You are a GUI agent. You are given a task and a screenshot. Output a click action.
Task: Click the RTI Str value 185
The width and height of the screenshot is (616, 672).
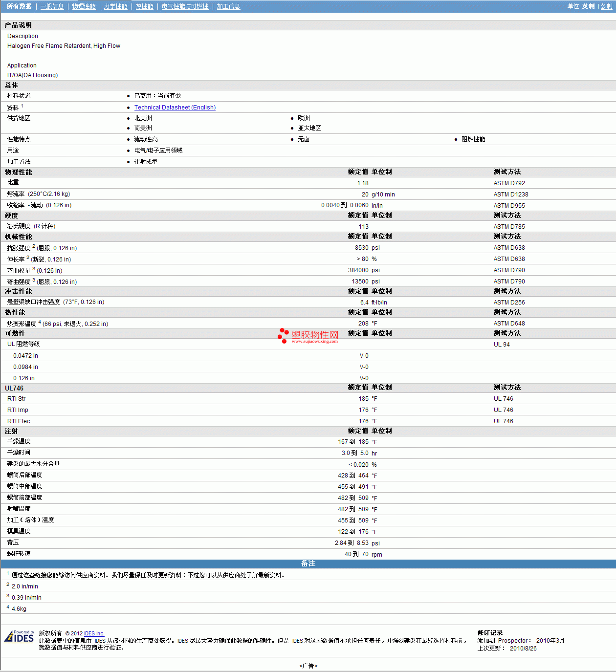click(x=364, y=399)
